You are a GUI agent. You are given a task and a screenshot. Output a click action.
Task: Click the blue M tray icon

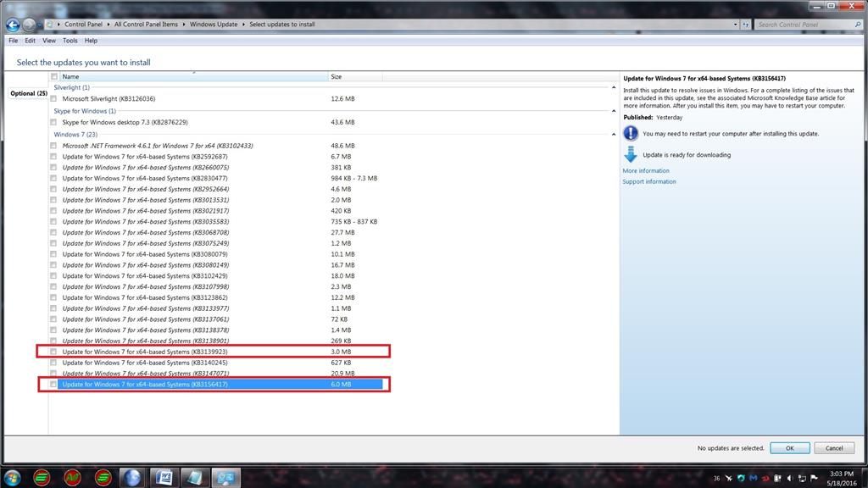point(753,478)
